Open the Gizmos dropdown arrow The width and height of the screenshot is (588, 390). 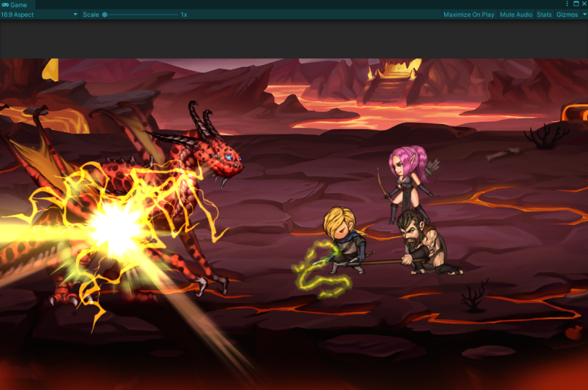point(584,15)
